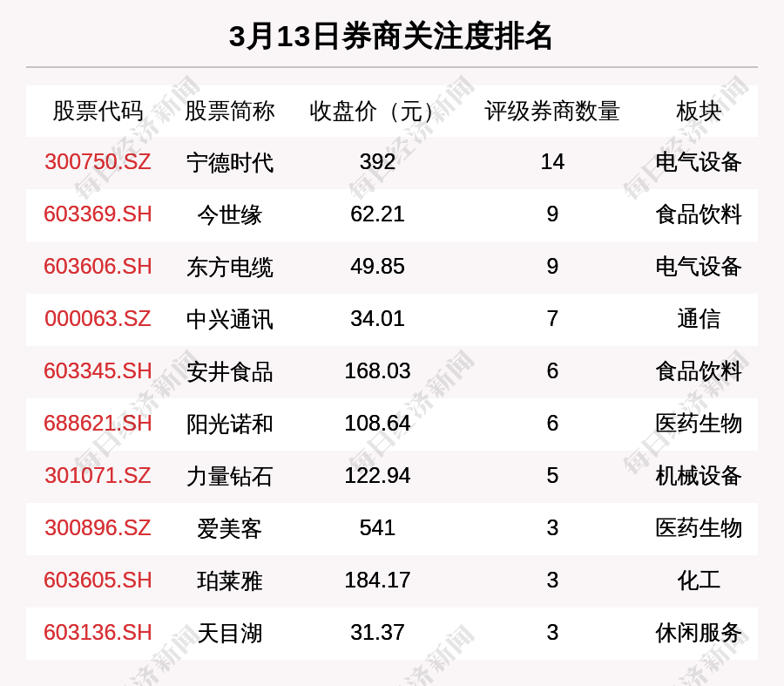Select the 688621.SH code

pos(98,424)
